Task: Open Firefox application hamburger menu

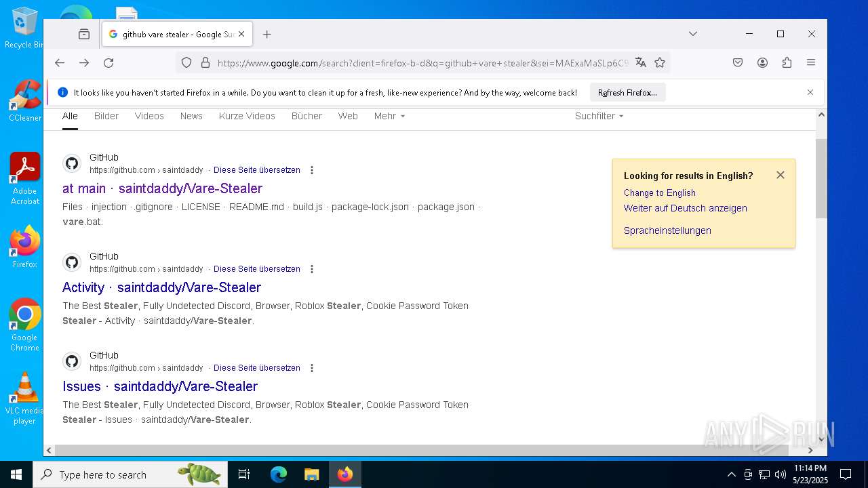Action: (811, 62)
